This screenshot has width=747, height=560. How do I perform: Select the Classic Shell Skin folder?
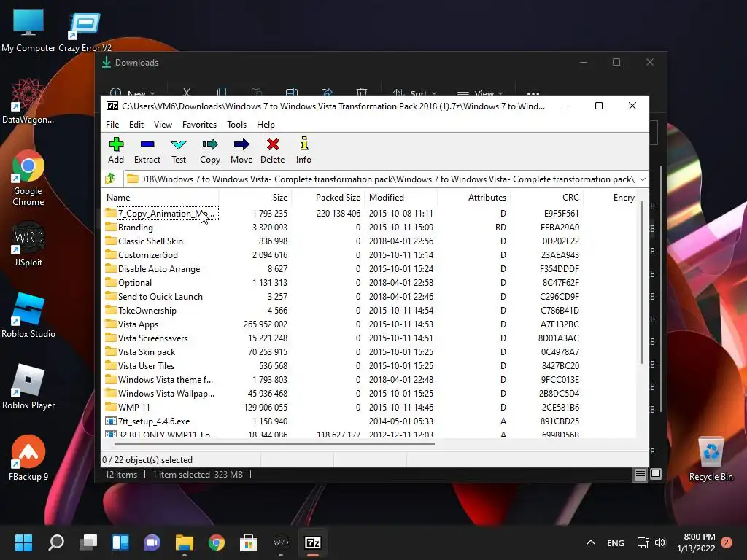(144, 241)
